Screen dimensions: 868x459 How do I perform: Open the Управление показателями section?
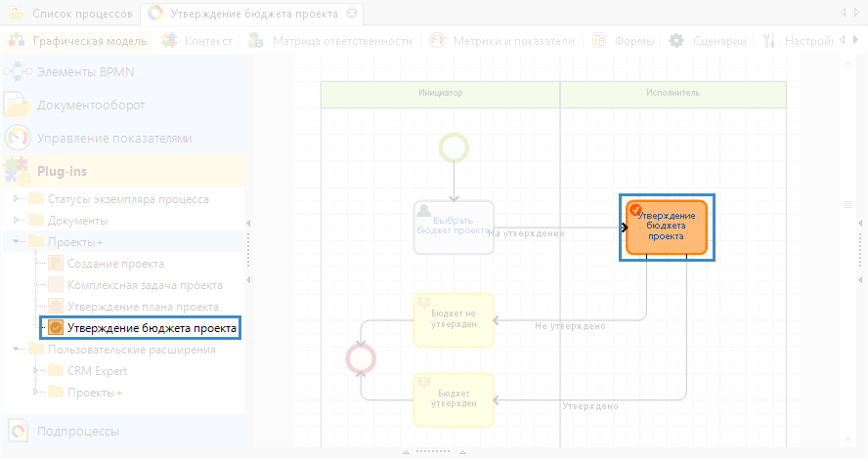tap(112, 138)
